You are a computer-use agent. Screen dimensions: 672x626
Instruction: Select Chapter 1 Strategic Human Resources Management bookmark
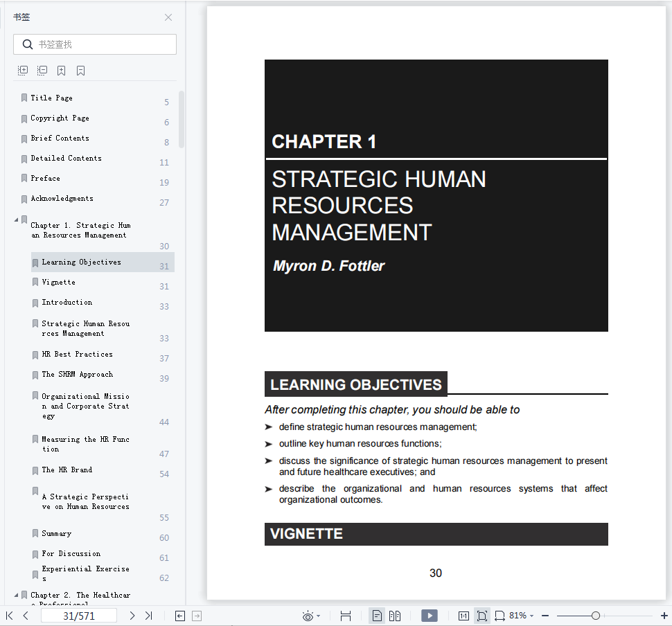(80, 230)
